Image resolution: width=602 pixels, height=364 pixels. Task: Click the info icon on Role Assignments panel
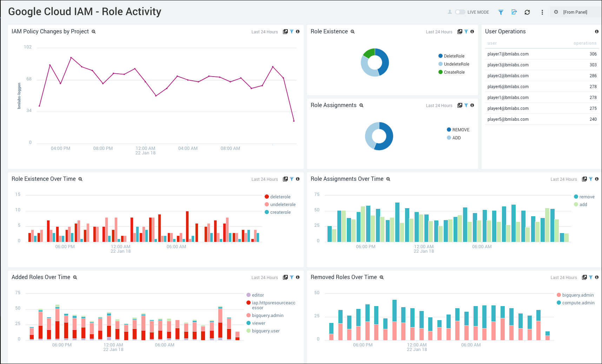coord(472,105)
